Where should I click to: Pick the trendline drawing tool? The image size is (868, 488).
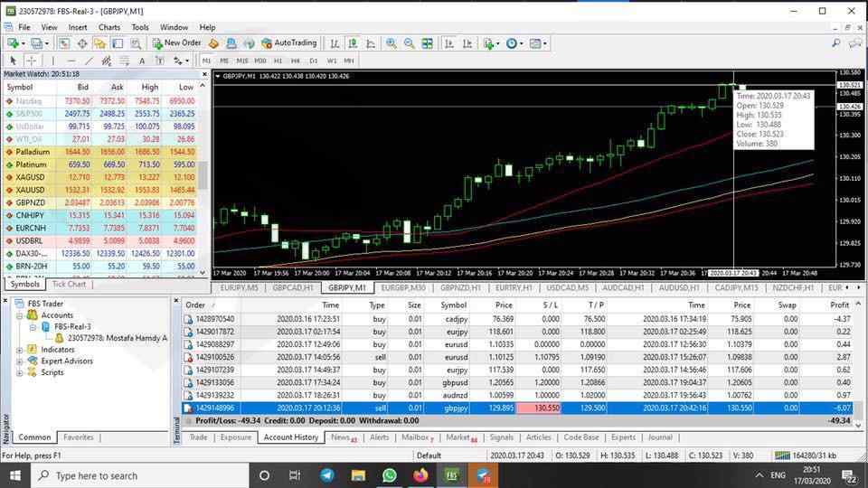[90, 61]
